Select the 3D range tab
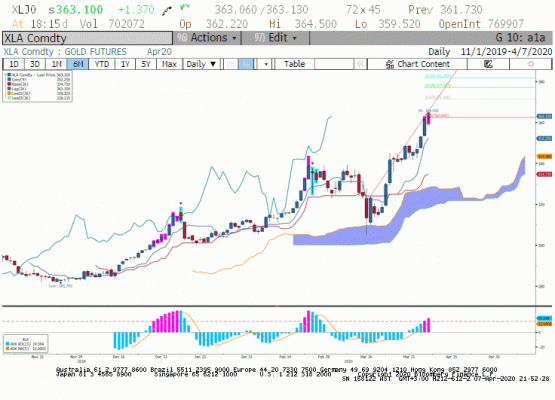Image resolution: width=555 pixels, height=400 pixels. click(35, 64)
